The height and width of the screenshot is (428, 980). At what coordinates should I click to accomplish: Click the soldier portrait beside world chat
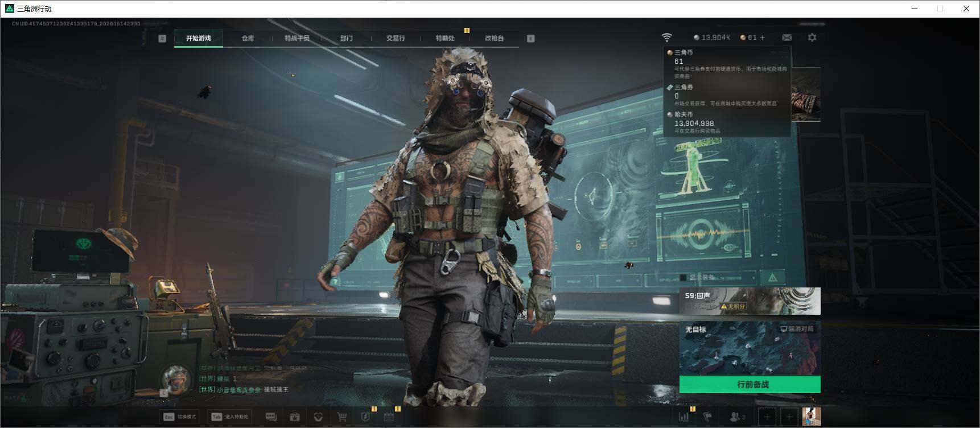[x=177, y=379]
